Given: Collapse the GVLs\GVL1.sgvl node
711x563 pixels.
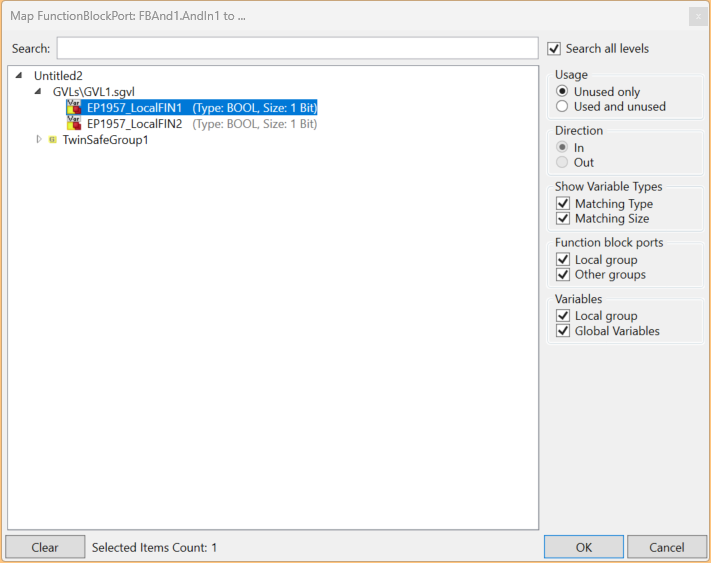Looking at the screenshot, I should [x=38, y=92].
